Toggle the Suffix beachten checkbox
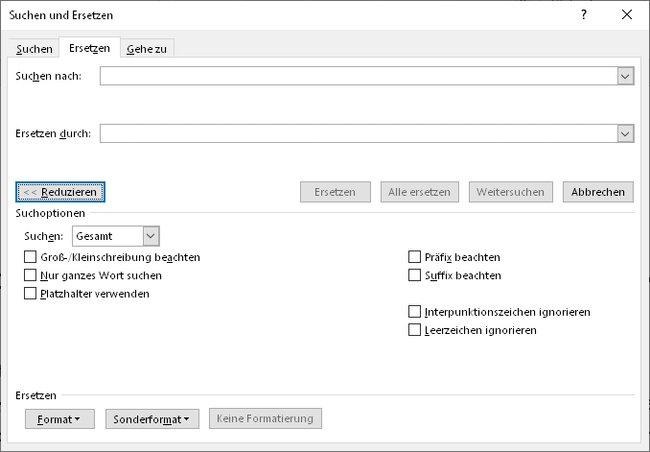This screenshot has height=452, width=650. pyautogui.click(x=415, y=275)
